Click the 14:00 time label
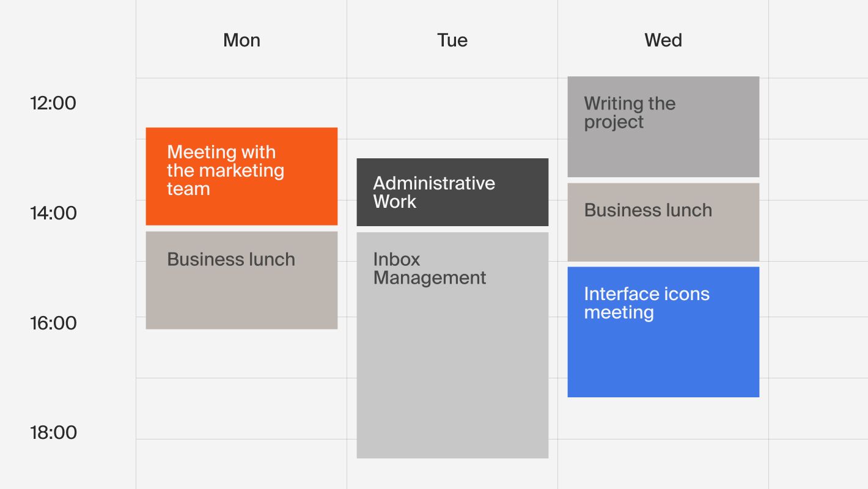 (53, 213)
